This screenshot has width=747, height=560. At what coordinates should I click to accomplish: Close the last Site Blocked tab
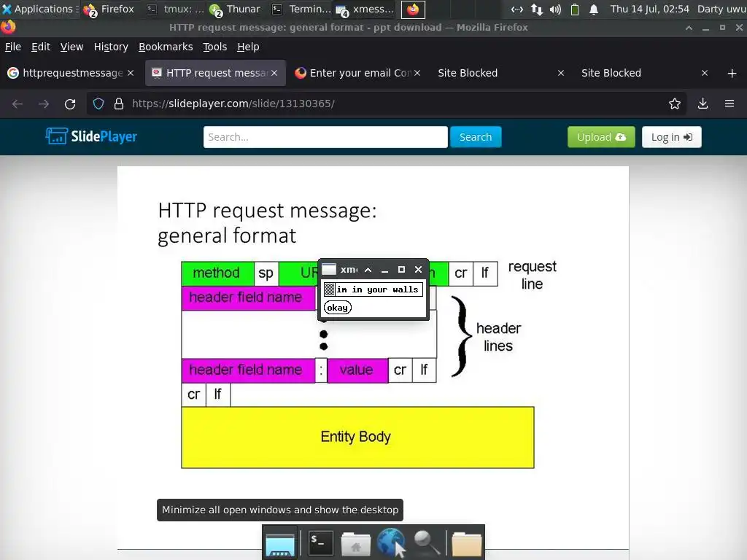[705, 73]
